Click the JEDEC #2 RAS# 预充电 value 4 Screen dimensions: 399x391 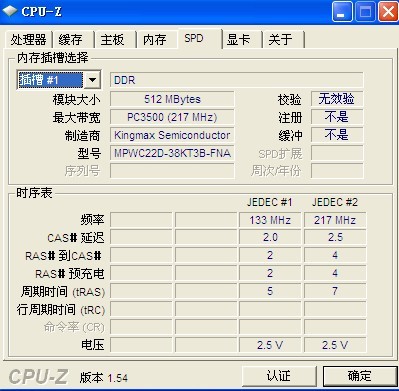[335, 274]
